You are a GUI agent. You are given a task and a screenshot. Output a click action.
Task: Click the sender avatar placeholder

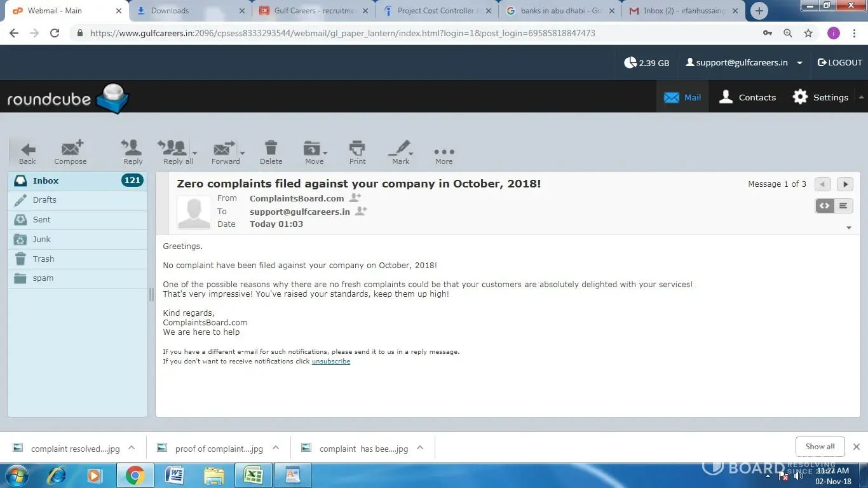point(194,212)
